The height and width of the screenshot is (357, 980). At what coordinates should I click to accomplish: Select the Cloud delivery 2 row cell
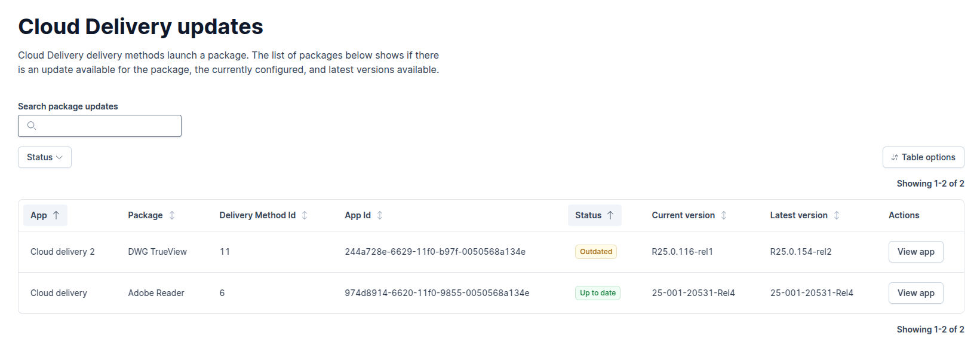63,252
